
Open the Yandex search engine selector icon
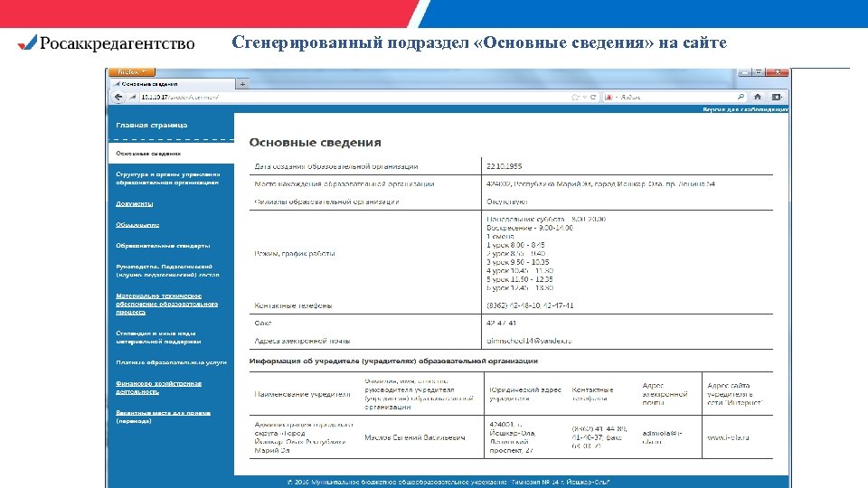coord(609,97)
